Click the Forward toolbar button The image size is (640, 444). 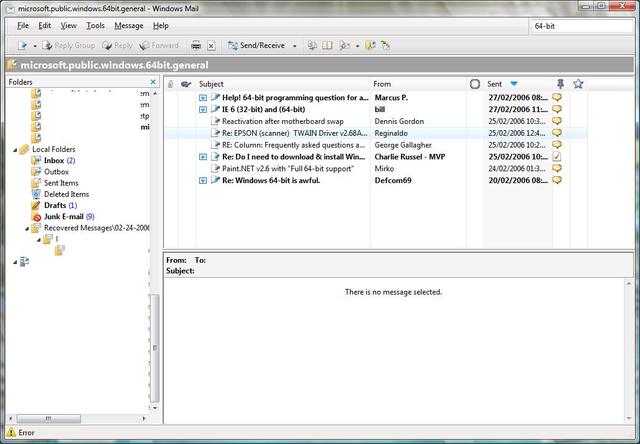(x=159, y=46)
